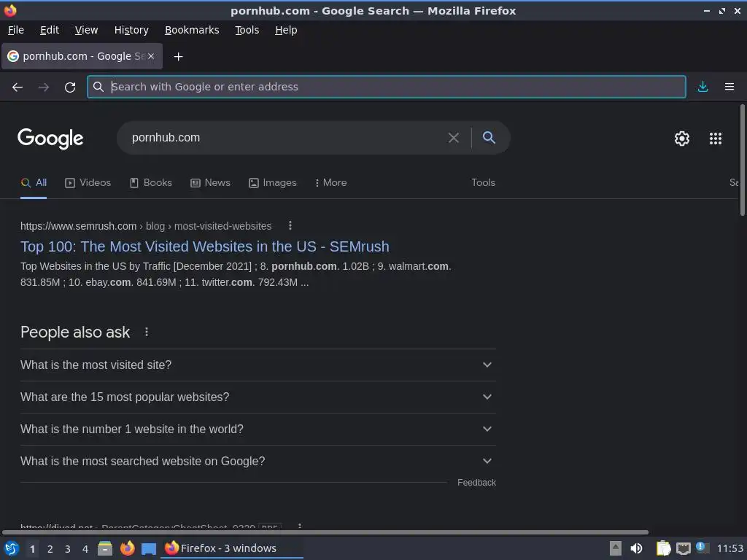Image resolution: width=747 pixels, height=560 pixels.
Task: Launch Firefox from the taskbar quick launcher
Action: click(127, 548)
